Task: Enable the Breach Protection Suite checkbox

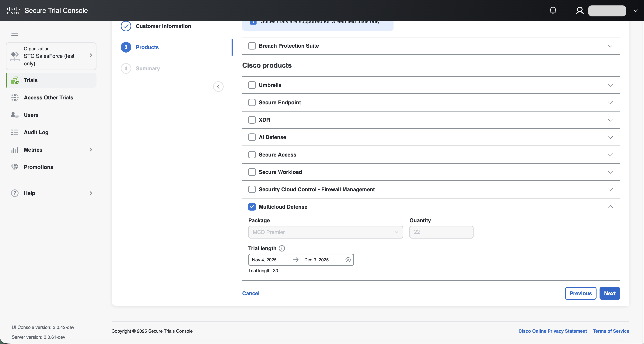Action: [x=252, y=46]
